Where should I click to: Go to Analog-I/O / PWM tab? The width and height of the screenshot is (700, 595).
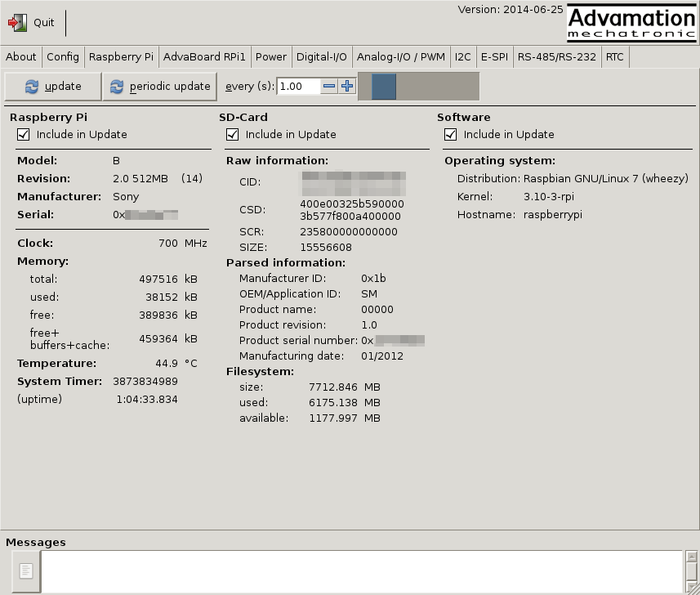pos(401,57)
